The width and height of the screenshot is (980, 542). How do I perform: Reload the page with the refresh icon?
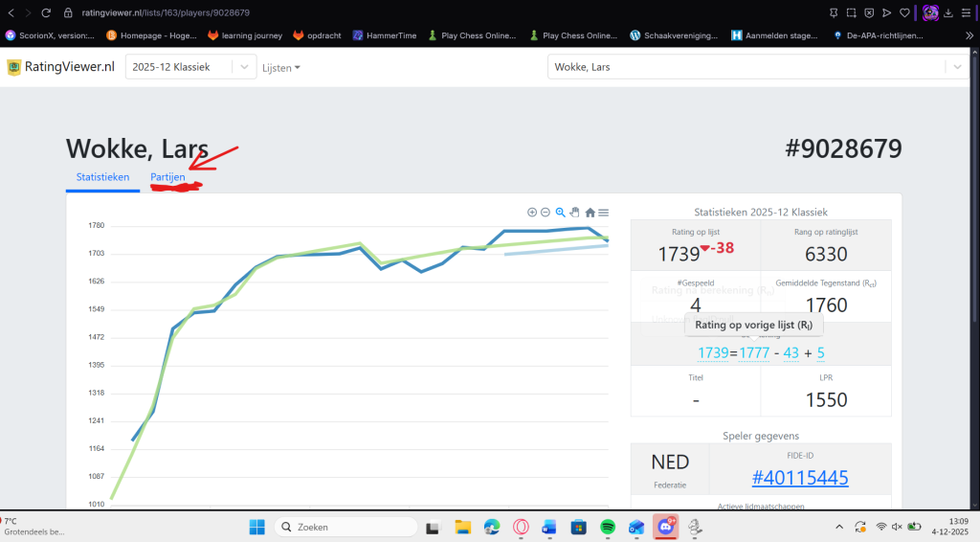pyautogui.click(x=48, y=12)
